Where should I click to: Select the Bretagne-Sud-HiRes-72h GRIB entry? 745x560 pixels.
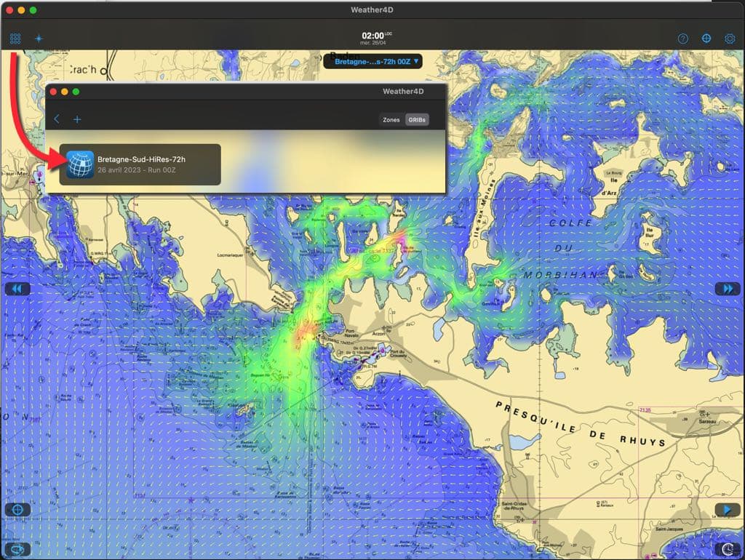(x=140, y=164)
